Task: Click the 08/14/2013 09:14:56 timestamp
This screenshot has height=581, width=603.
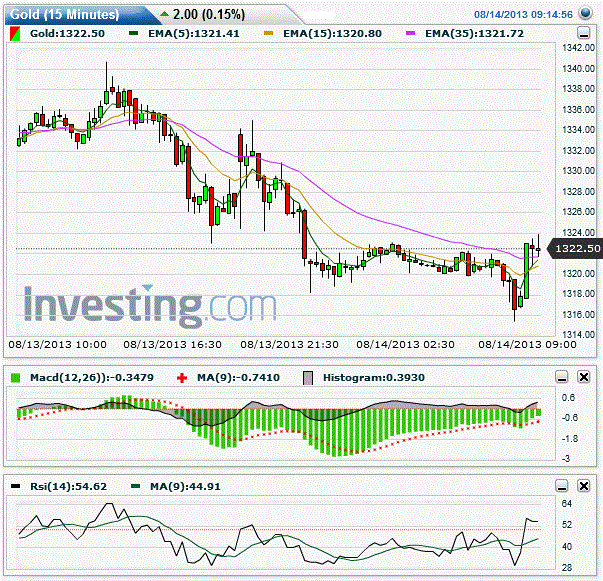Action: 523,15
